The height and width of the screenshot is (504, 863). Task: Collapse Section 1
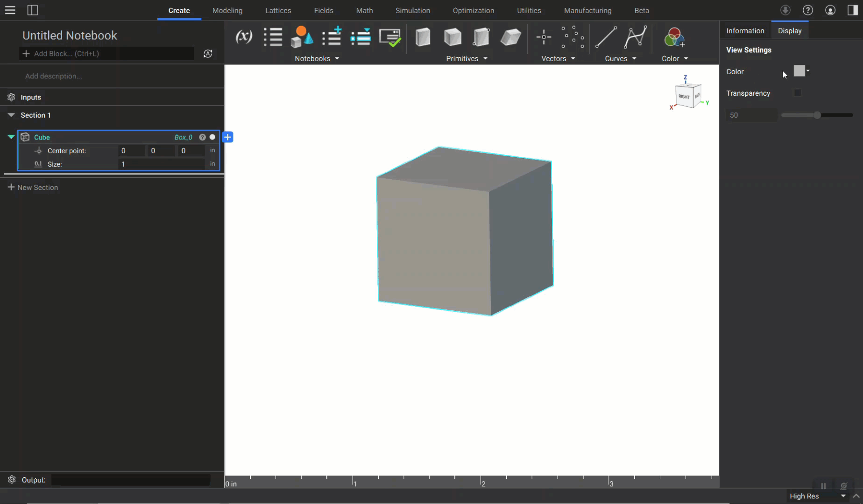11,115
